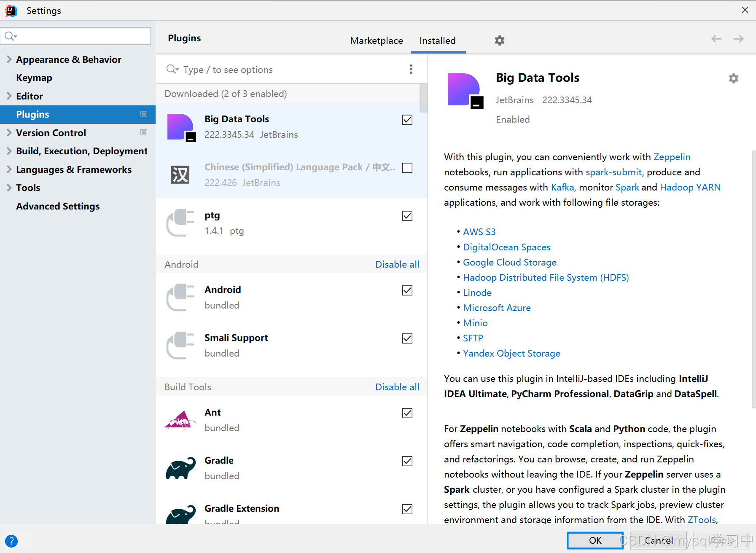Viewport: 756px width, 553px height.
Task: Open the spark-submit link
Action: click(613, 172)
